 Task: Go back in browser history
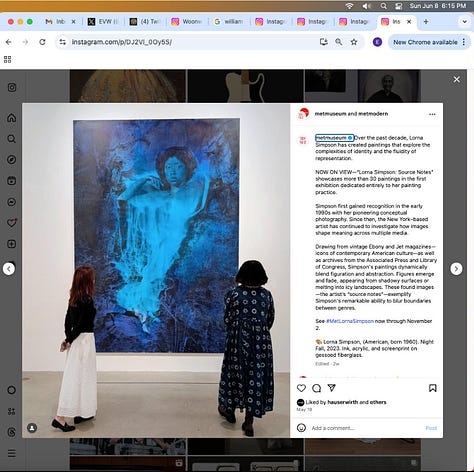pyautogui.click(x=9, y=42)
